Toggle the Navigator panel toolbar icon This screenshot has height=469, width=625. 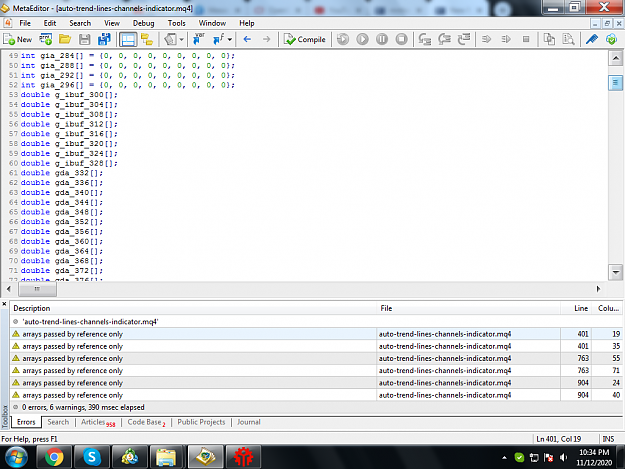coord(147,39)
